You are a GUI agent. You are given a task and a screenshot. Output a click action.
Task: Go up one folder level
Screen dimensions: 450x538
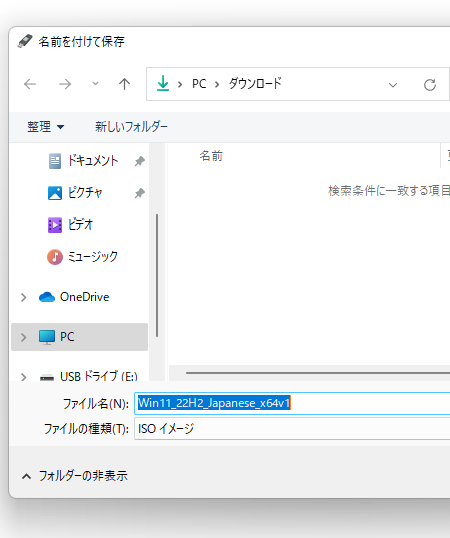[124, 84]
